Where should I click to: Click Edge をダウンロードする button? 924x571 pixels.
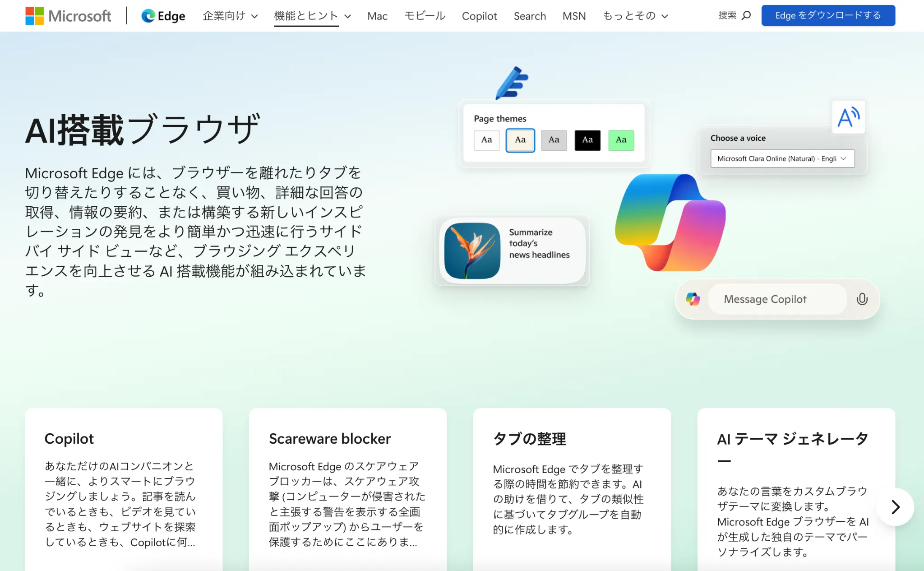coord(828,15)
